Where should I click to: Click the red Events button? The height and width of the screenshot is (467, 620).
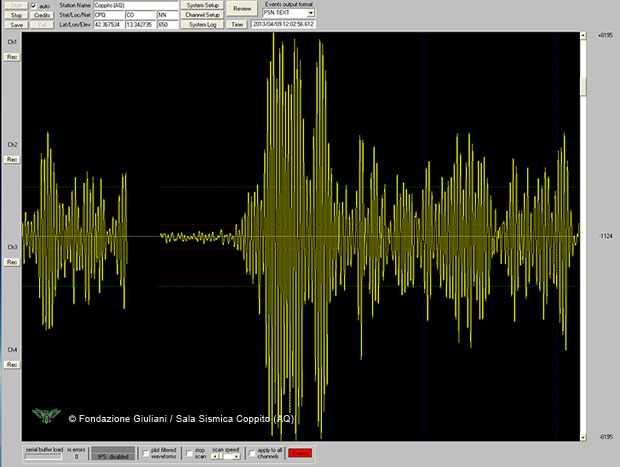(300, 453)
